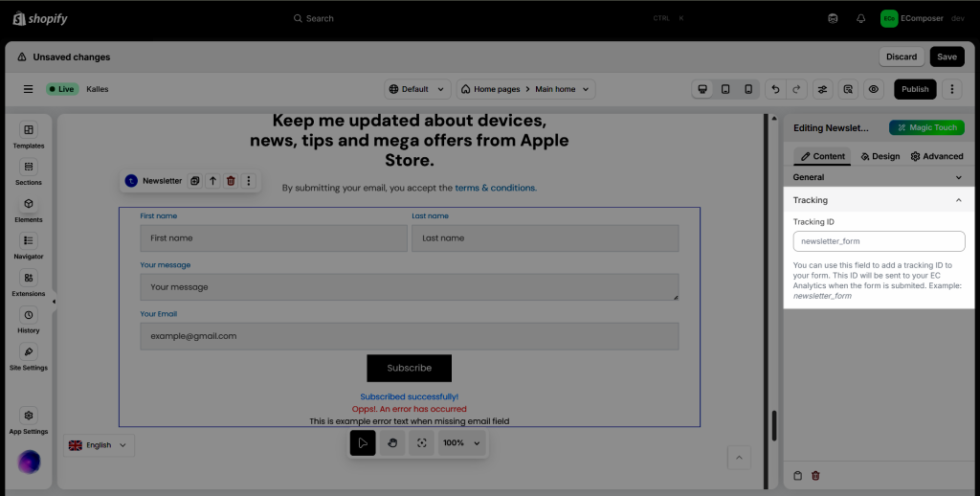Image resolution: width=980 pixels, height=496 pixels.
Task: Switch to mobile device view
Action: [x=748, y=89]
